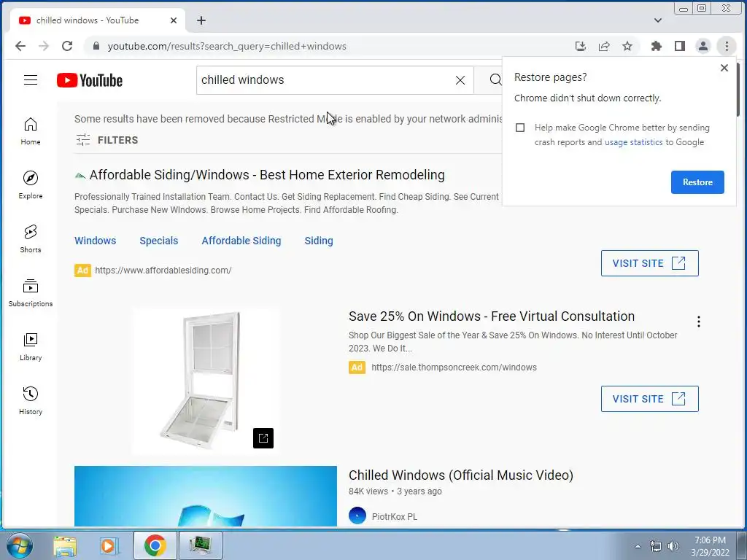
Task: Click the PiotrKox PL channel avatar
Action: click(x=357, y=516)
